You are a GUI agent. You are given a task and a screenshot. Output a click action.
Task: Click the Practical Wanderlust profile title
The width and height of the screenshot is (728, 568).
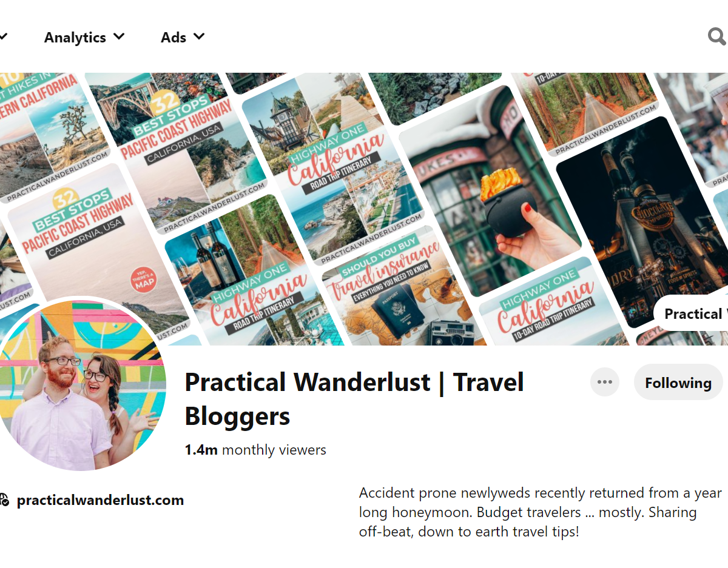point(354,399)
